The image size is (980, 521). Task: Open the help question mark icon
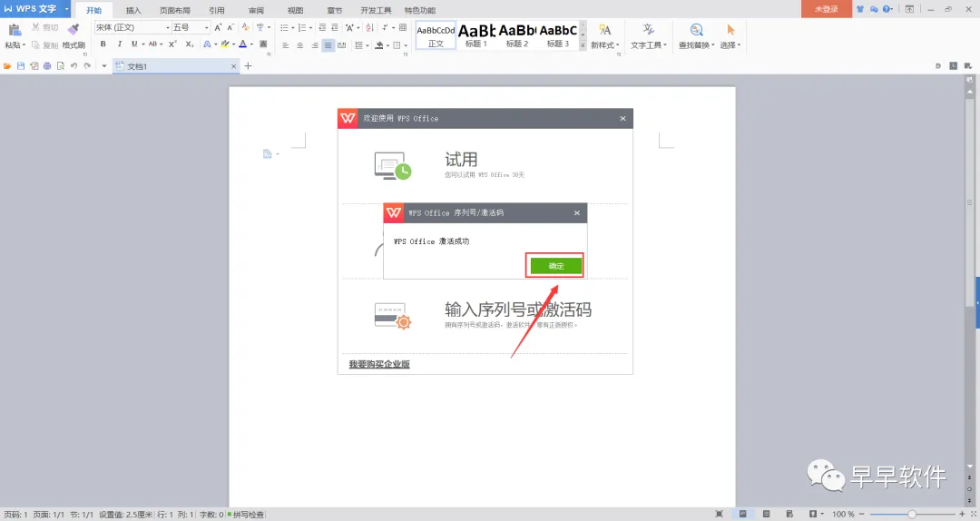887,9
